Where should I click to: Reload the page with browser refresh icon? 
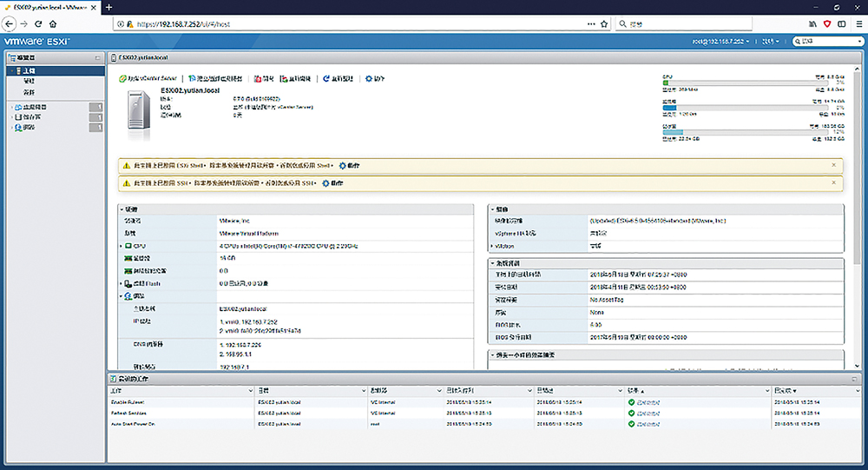point(38,23)
